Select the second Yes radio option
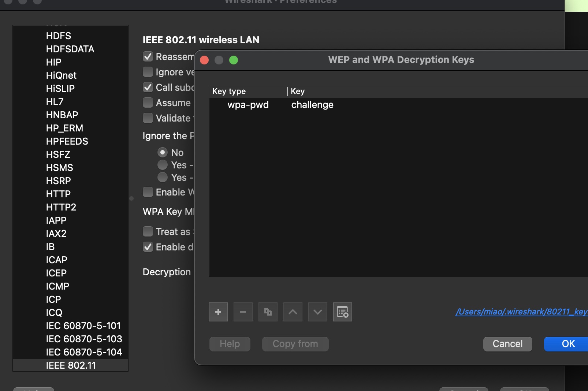588x391 pixels. coord(163,177)
